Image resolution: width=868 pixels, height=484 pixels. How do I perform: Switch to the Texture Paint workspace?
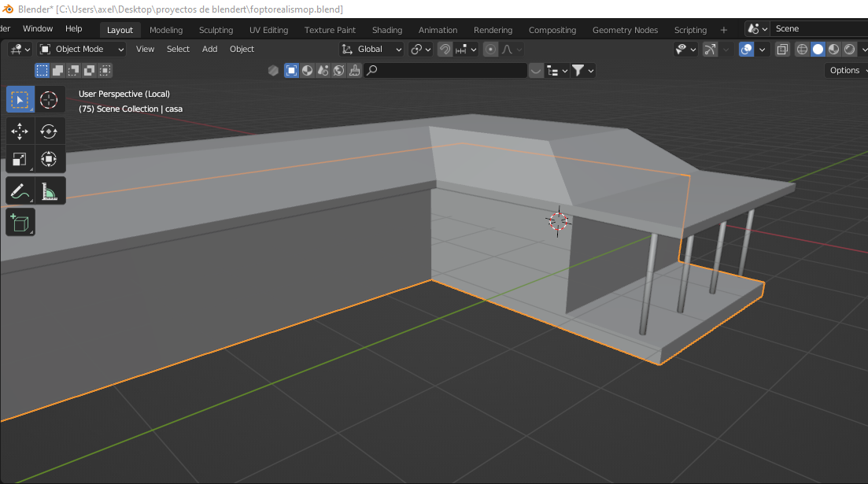click(x=330, y=30)
